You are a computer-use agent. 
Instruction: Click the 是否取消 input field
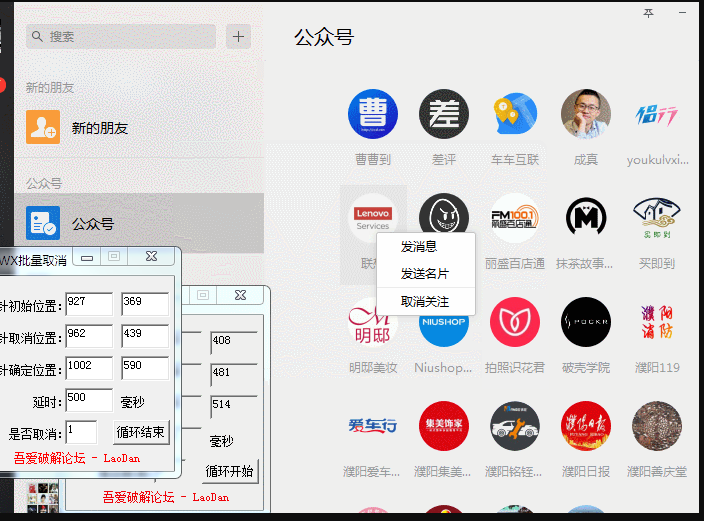[81, 432]
